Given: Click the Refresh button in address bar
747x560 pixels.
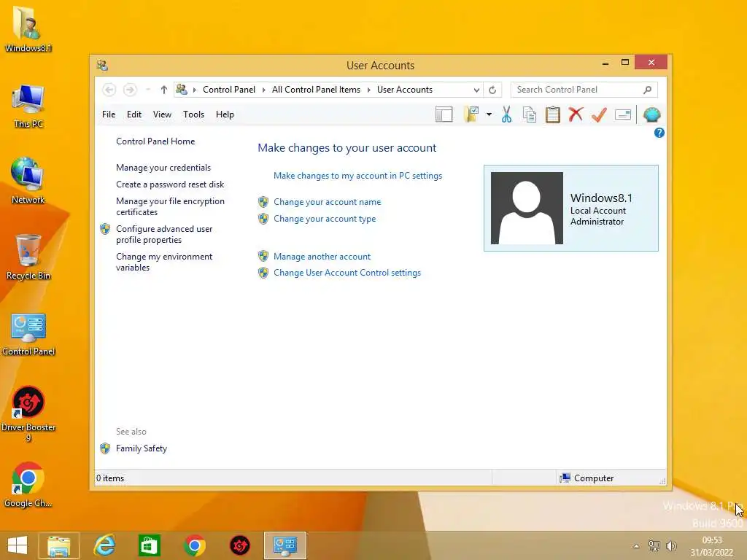Looking at the screenshot, I should tap(492, 90).
